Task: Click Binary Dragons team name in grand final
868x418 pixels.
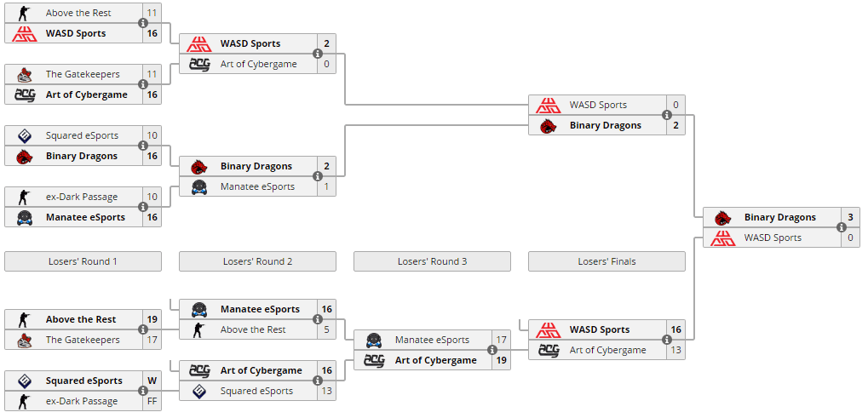Action: (780, 217)
